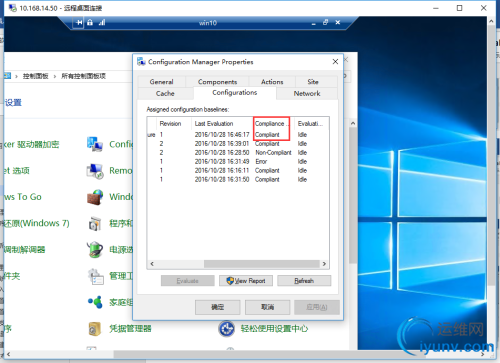Click the 应用(A) apply button

pos(317,307)
